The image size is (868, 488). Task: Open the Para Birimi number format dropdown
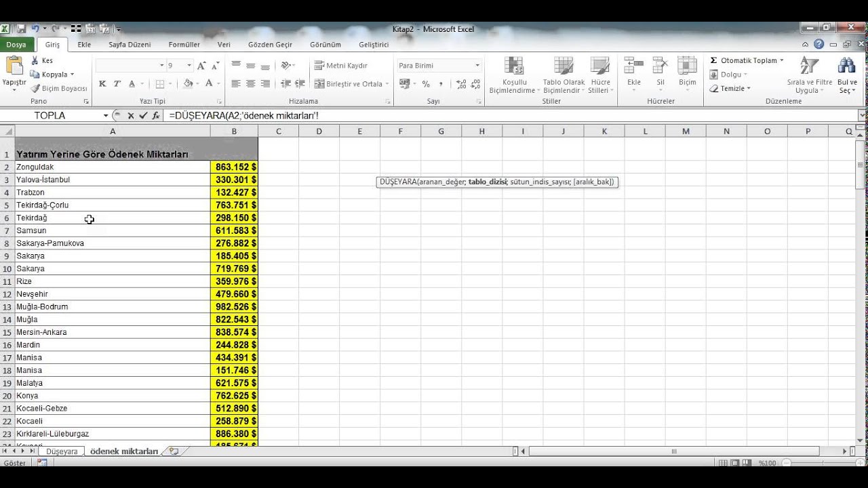pos(477,66)
